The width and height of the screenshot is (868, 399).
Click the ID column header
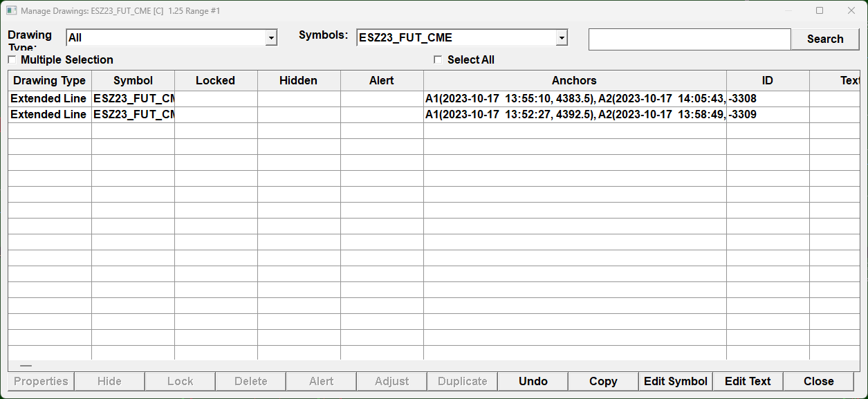pyautogui.click(x=767, y=81)
